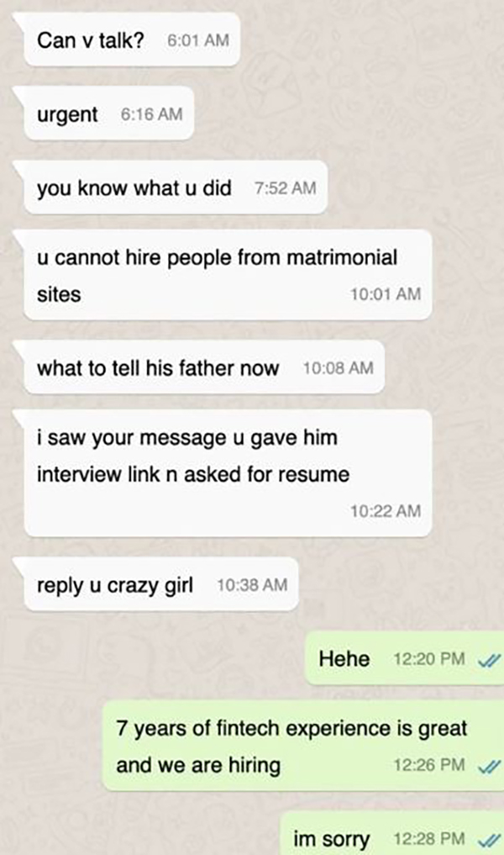The width and height of the screenshot is (504, 855).
Task: Click the 10:38 AM timestamp
Action: coord(252,584)
